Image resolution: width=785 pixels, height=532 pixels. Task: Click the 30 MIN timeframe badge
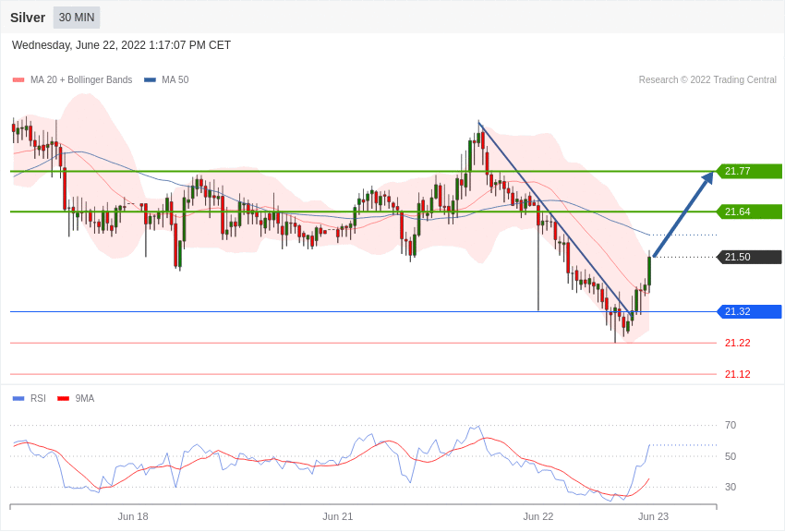(x=77, y=18)
